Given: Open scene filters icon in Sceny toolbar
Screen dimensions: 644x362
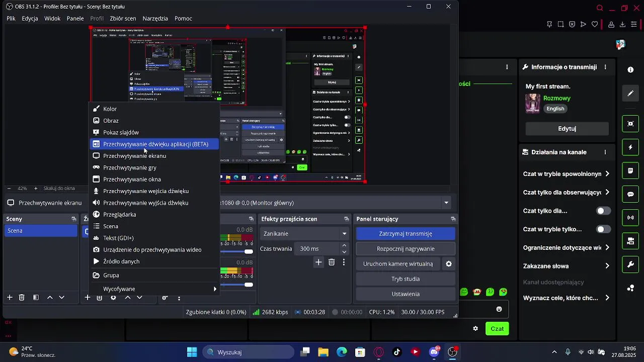Looking at the screenshot, I should [36, 298].
